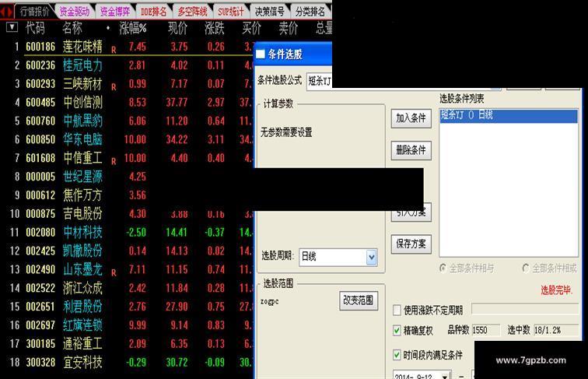Open the DDE排名 tab

point(153,11)
